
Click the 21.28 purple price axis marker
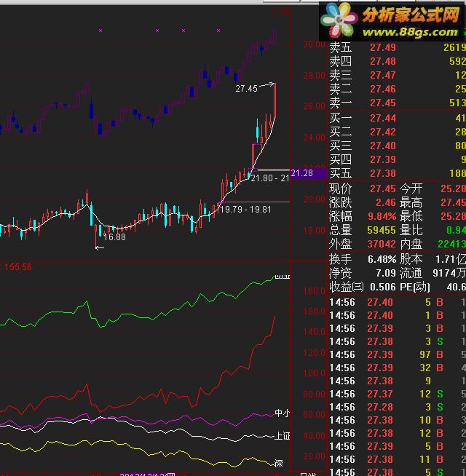coord(308,173)
